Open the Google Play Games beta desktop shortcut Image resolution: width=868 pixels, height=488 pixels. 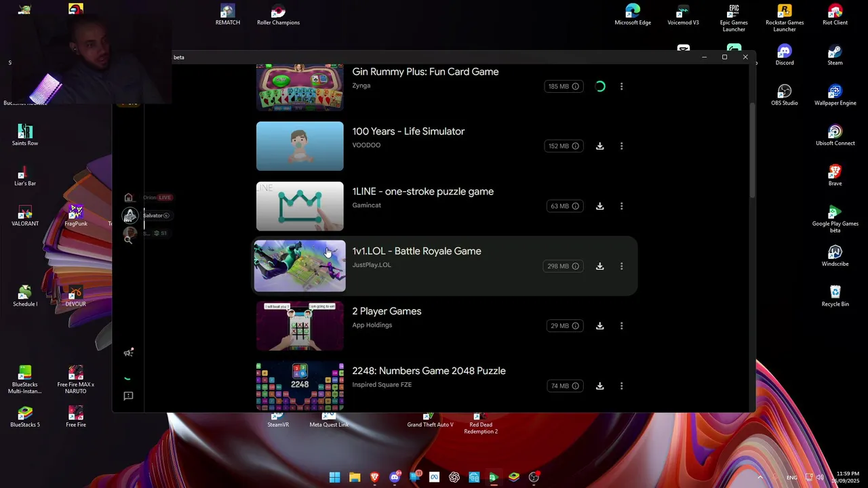[835, 219]
